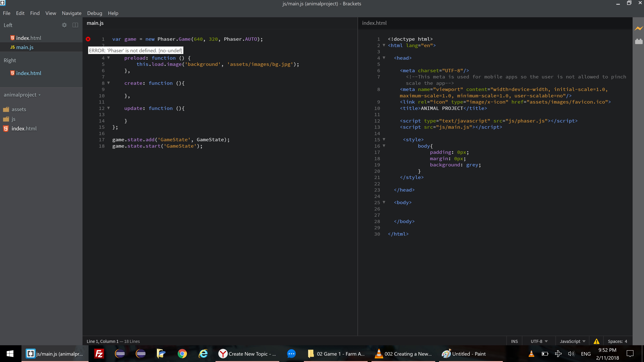Click the Spaces indentation type label
This screenshot has height=362, width=644.
pyautogui.click(x=615, y=341)
